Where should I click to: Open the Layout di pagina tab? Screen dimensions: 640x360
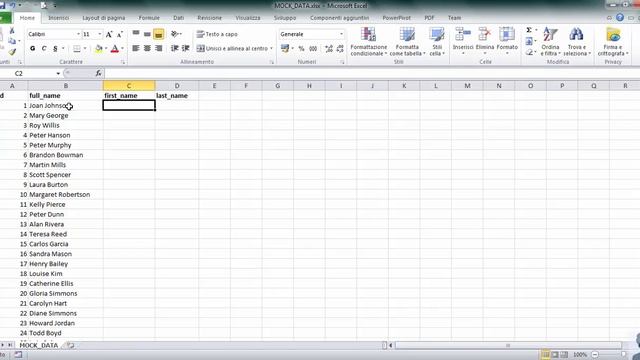click(x=104, y=18)
